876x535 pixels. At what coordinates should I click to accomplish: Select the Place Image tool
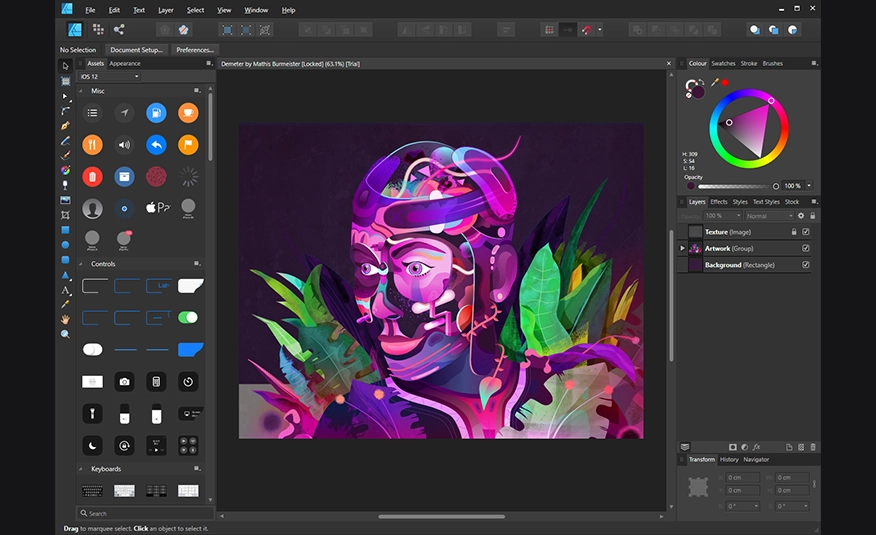pos(65,200)
